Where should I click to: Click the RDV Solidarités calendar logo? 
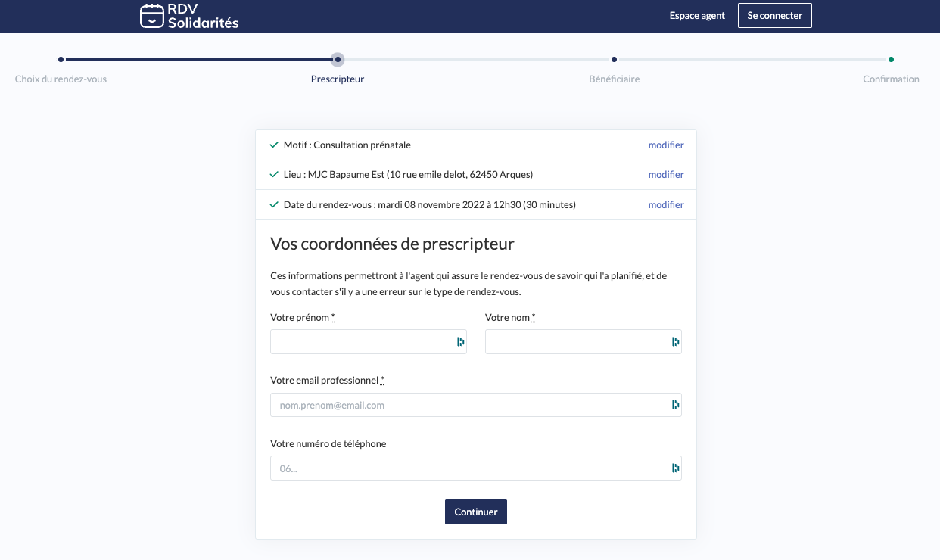point(151,15)
